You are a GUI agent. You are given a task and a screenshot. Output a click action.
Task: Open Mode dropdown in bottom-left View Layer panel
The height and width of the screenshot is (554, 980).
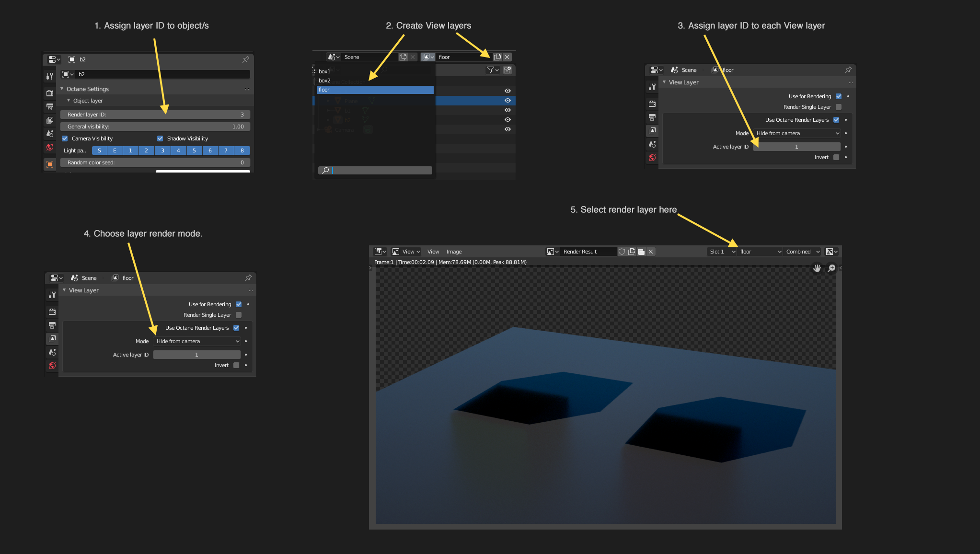tap(197, 341)
